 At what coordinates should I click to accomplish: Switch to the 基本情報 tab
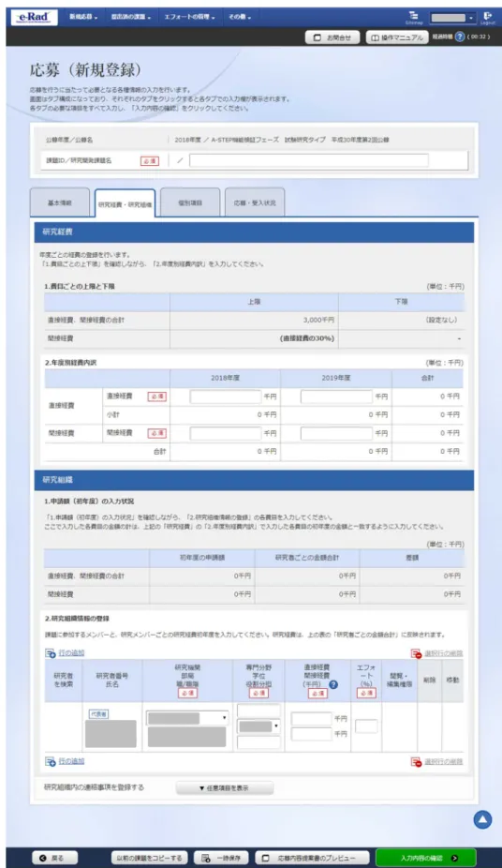tap(60, 202)
